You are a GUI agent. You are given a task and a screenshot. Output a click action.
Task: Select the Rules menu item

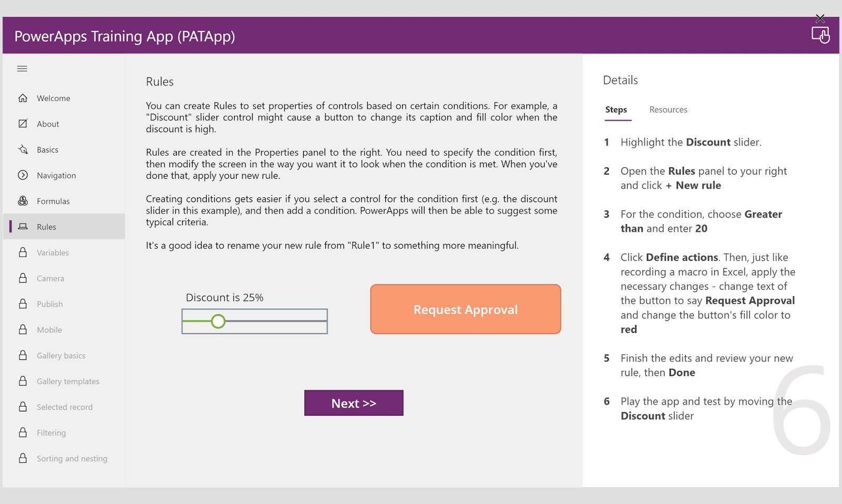pyautogui.click(x=64, y=227)
